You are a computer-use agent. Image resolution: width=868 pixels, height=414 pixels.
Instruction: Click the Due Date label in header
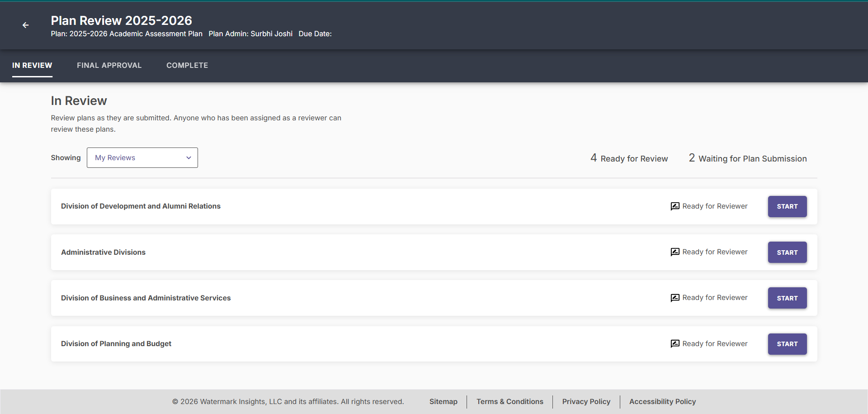[315, 33]
